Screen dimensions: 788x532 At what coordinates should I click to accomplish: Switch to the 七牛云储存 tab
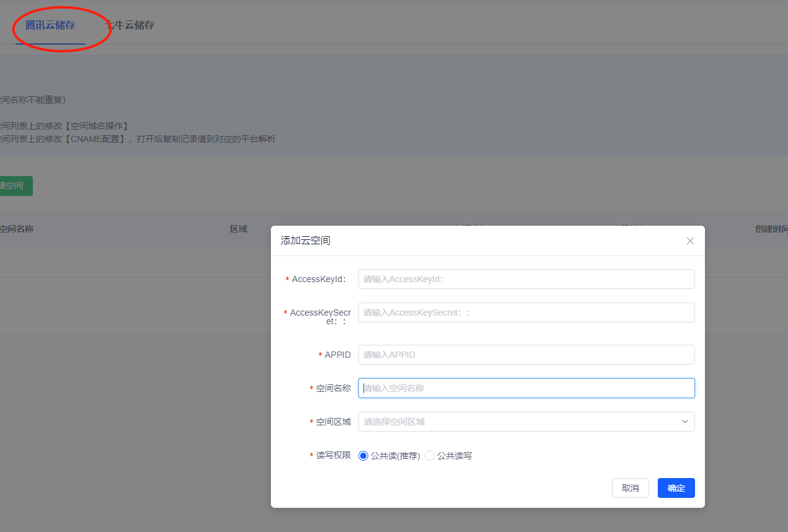129,25
